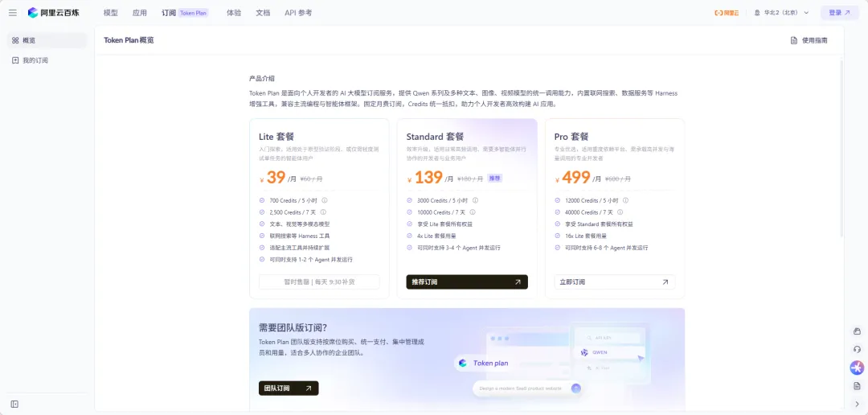Click the send button in banner prompt box
868x415 pixels.
coord(575,388)
